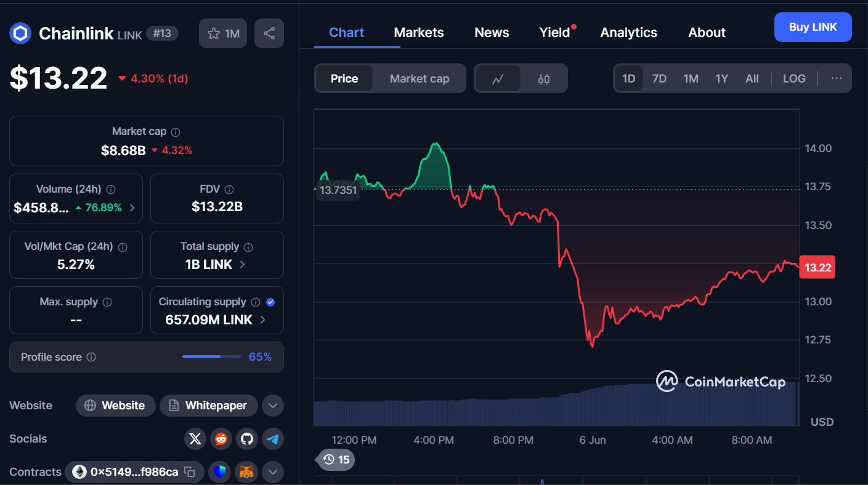Click the 65% profile score value

coord(260,357)
